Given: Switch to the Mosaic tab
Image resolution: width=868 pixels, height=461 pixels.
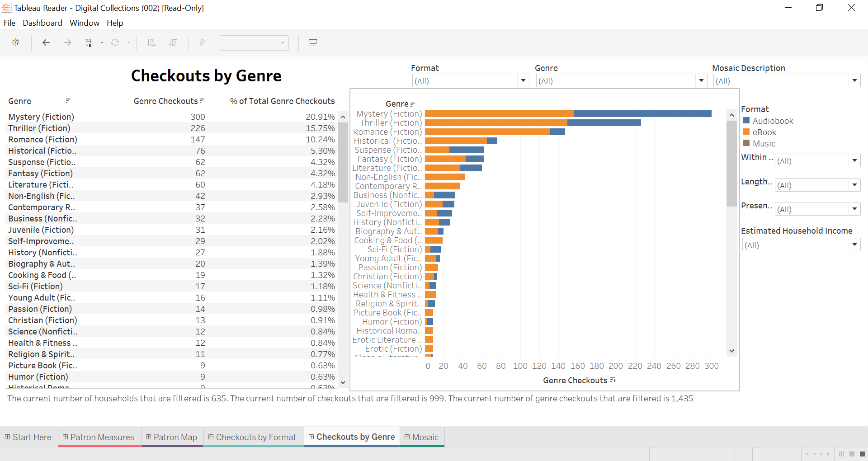Looking at the screenshot, I should 422,437.
